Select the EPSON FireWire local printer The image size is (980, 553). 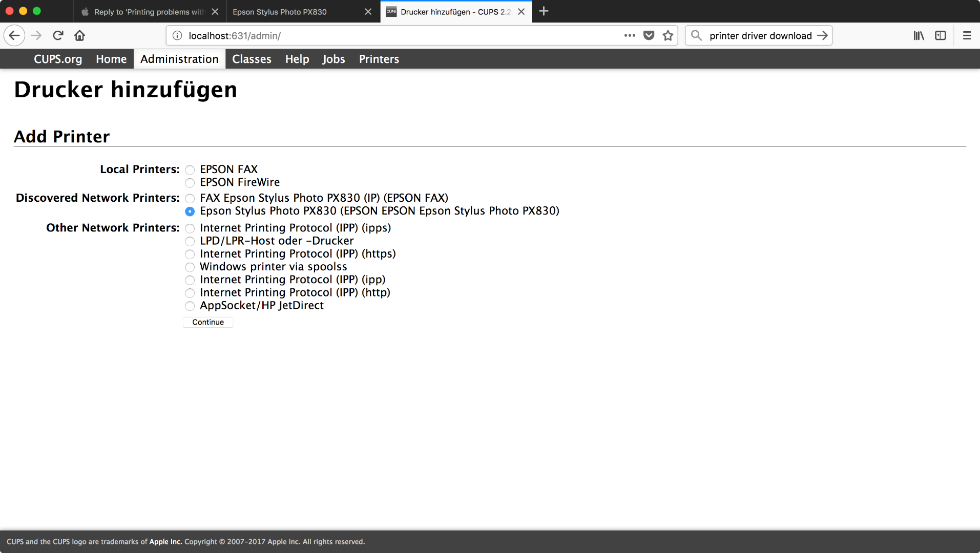click(190, 183)
